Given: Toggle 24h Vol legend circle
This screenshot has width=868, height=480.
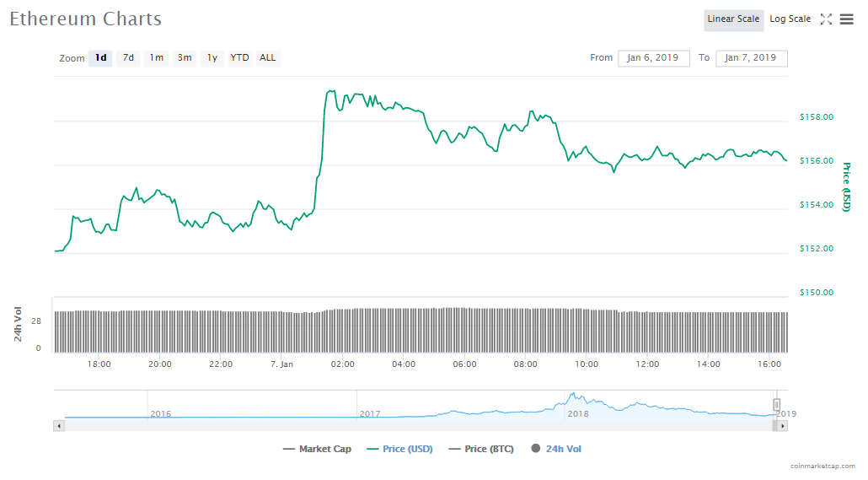Looking at the screenshot, I should 536,449.
